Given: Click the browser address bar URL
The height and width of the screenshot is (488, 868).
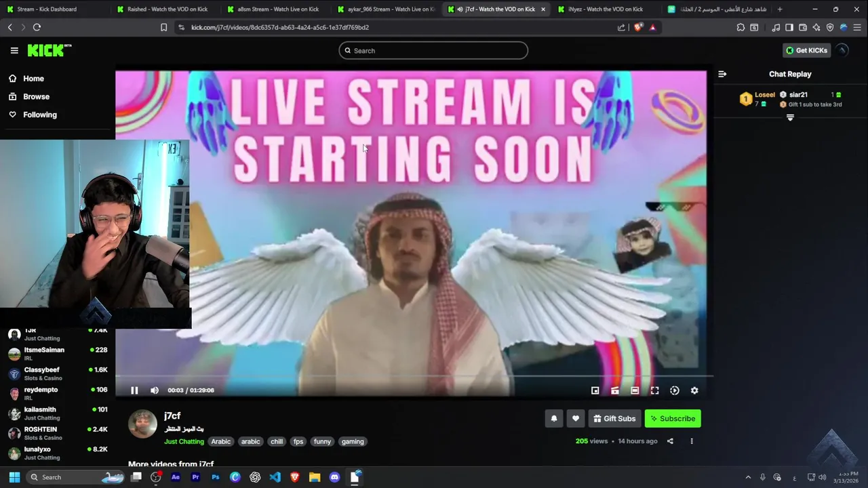Looking at the screenshot, I should 280,27.
